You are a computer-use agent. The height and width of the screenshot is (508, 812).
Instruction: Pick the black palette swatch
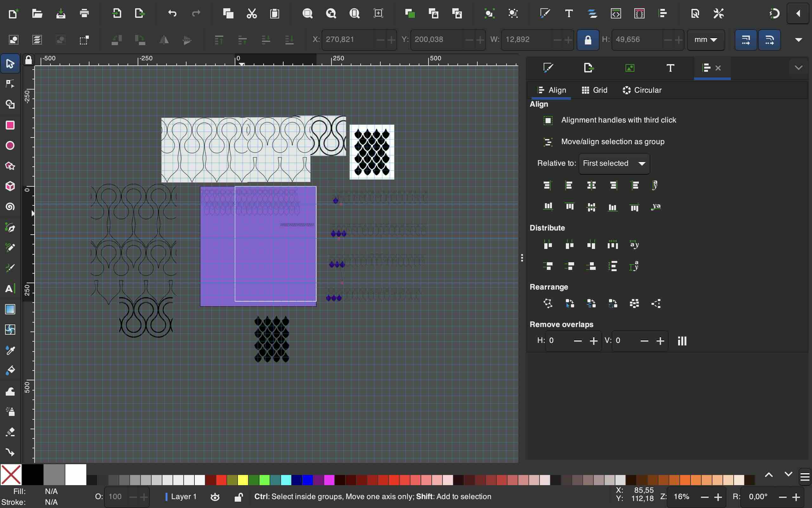tap(33, 474)
